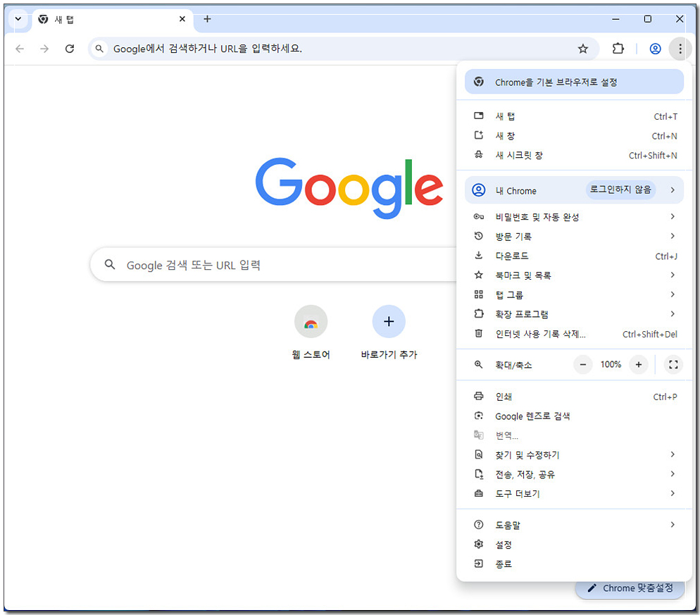Go back with the left arrow icon
Viewport: 700px width, 615px height.
click(20, 49)
